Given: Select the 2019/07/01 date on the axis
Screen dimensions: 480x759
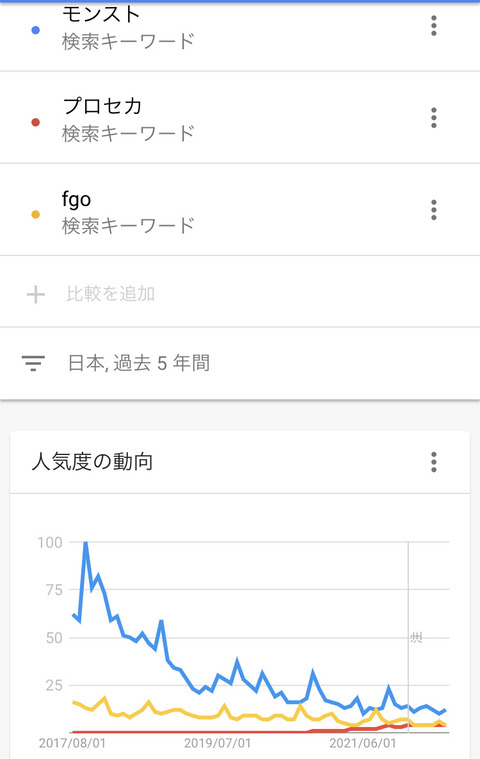Looking at the screenshot, I should click(217, 743).
